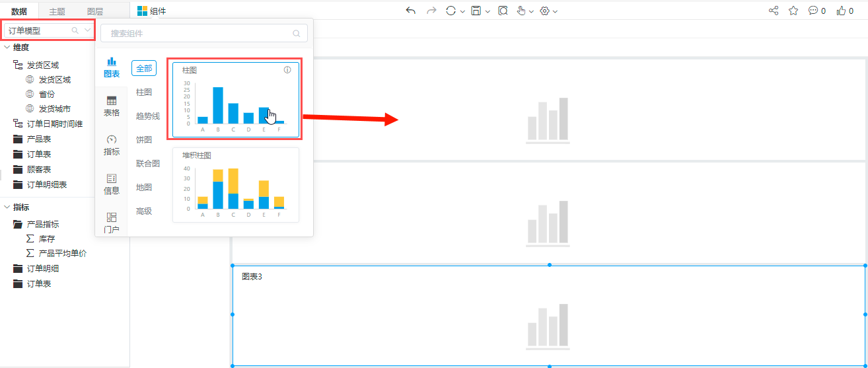The width and height of the screenshot is (868, 368).
Task: Click the 组件 grid icon
Action: click(x=142, y=11)
